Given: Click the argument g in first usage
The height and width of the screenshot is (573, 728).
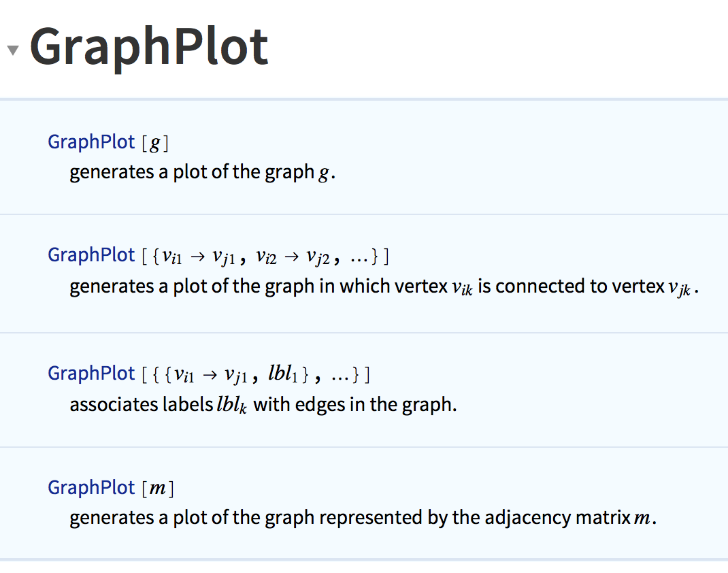Looking at the screenshot, I should point(155,144).
